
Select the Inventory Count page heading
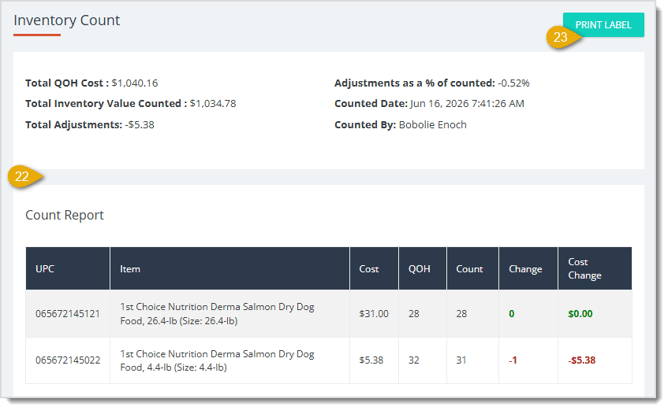[x=67, y=20]
